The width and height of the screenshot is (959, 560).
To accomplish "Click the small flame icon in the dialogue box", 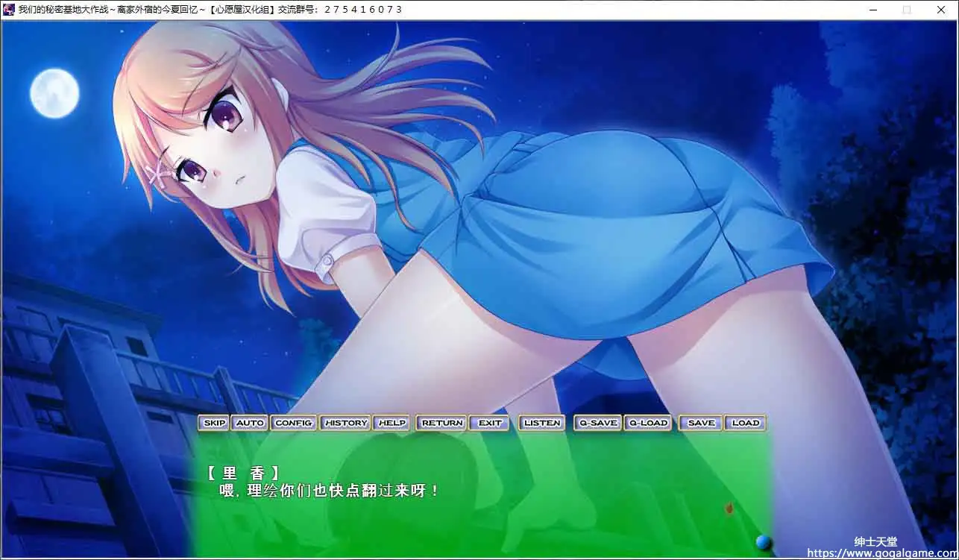I will [x=729, y=509].
